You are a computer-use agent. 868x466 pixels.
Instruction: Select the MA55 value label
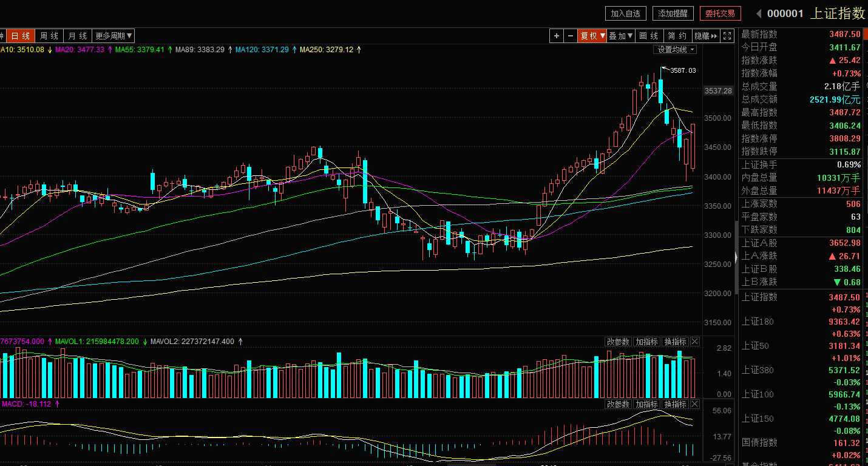(x=140, y=50)
